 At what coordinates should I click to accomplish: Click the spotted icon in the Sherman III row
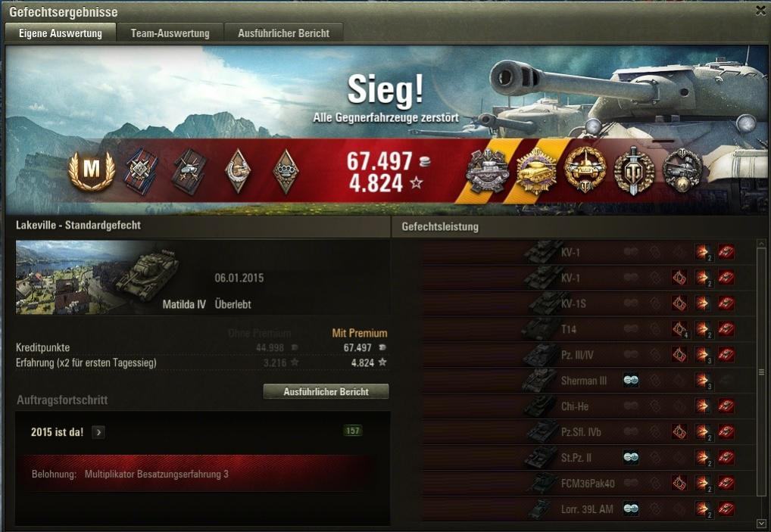(631, 380)
